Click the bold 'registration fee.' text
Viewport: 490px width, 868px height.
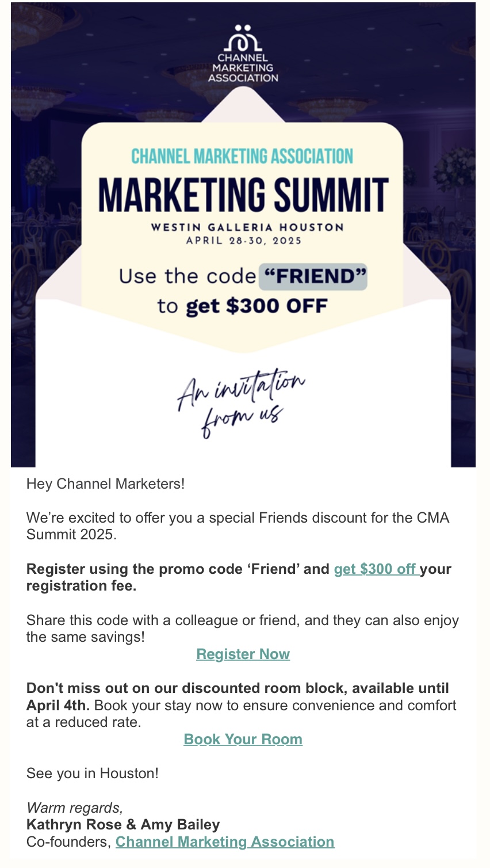coord(82,586)
